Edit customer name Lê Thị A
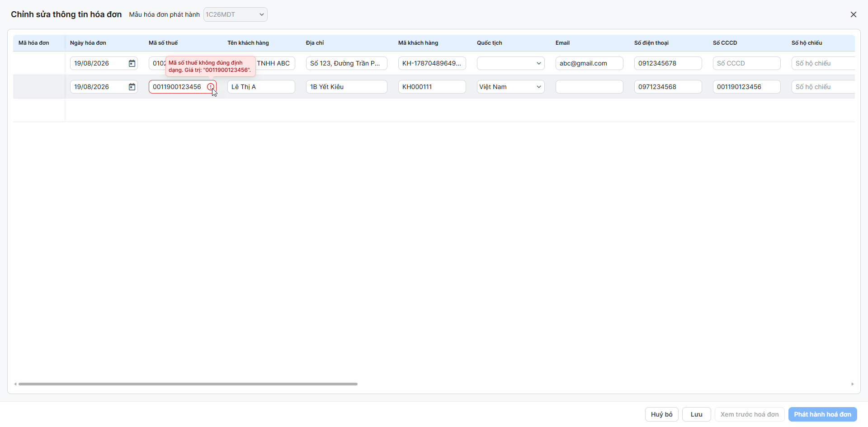 click(x=261, y=87)
